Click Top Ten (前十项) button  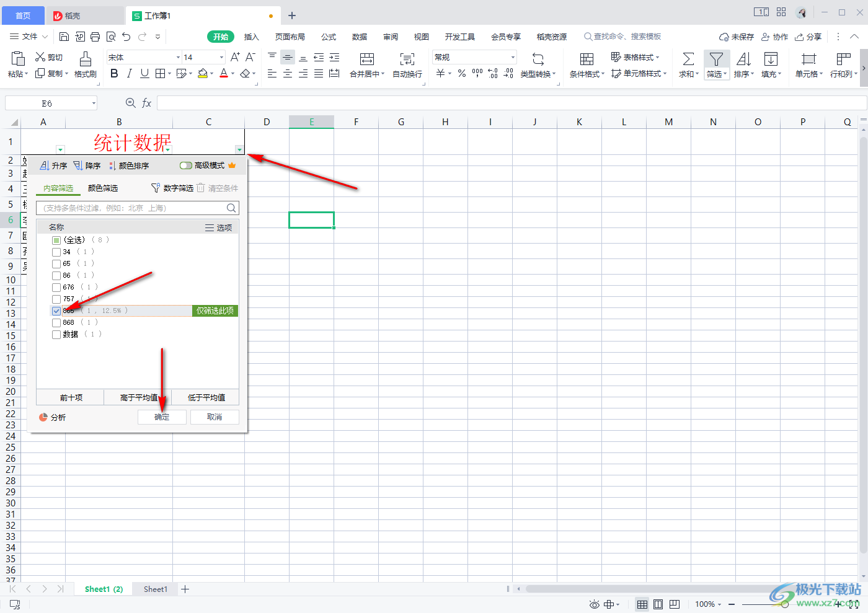[x=71, y=397]
